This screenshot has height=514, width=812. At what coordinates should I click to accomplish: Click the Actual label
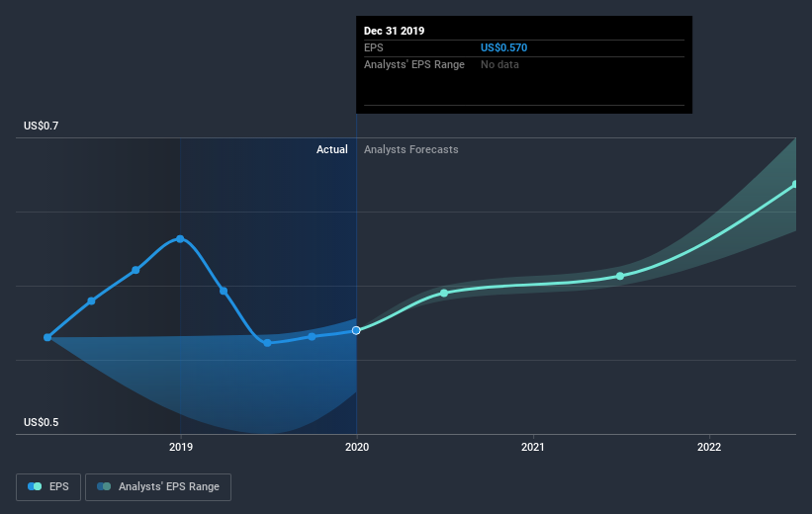click(x=332, y=149)
